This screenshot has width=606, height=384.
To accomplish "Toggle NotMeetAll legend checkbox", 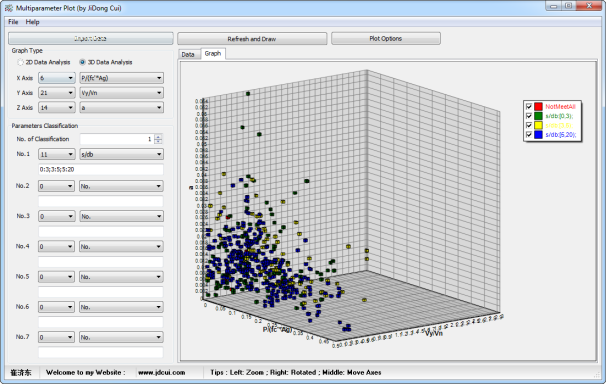I will tap(529, 106).
